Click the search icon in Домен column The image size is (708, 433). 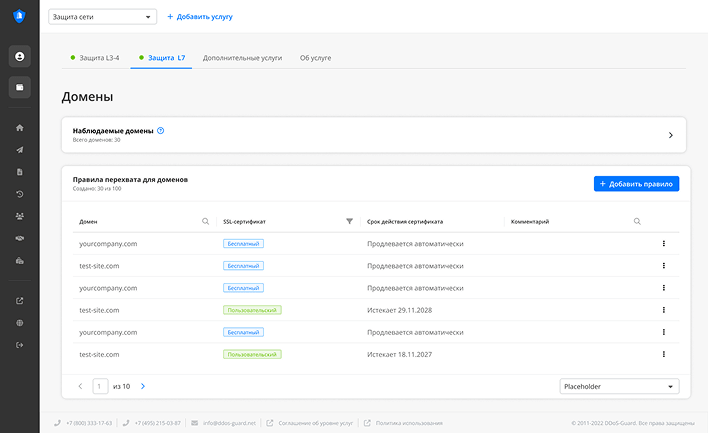pos(206,221)
